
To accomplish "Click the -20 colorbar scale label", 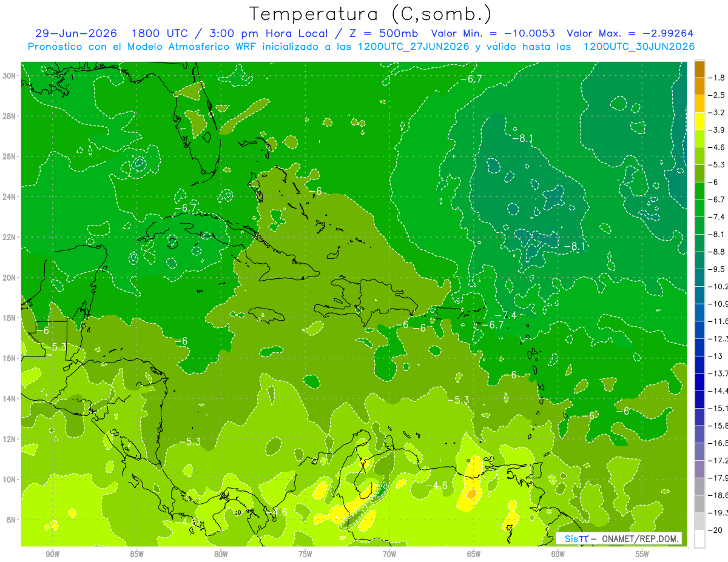I will 715,530.
